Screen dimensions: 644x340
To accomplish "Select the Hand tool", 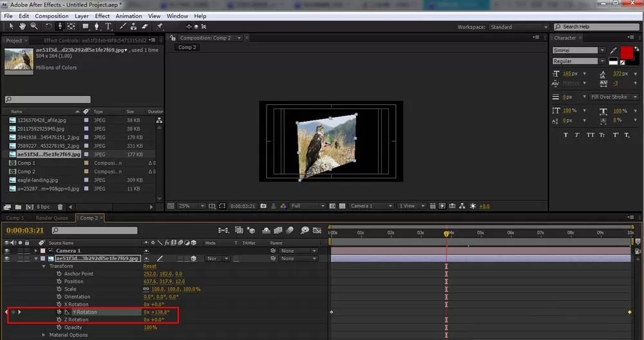I will coord(22,26).
